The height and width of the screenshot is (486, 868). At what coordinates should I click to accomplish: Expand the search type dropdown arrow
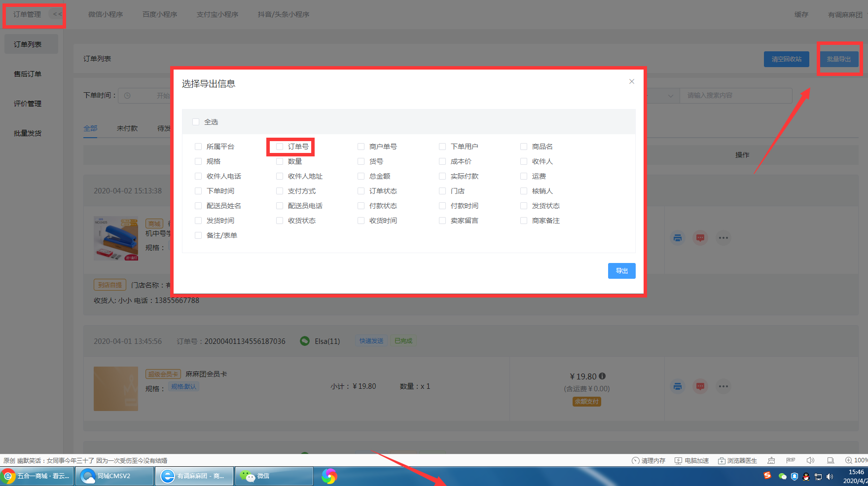pos(671,96)
